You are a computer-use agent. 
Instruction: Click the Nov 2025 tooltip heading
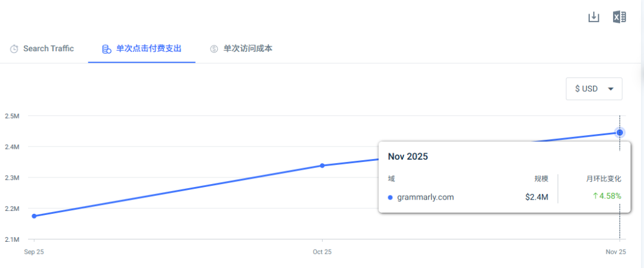point(408,157)
